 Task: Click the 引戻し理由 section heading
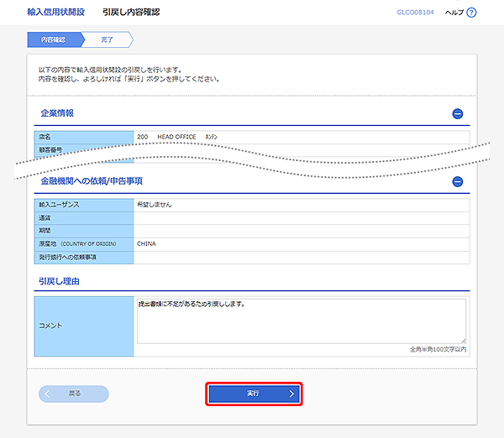click(60, 281)
